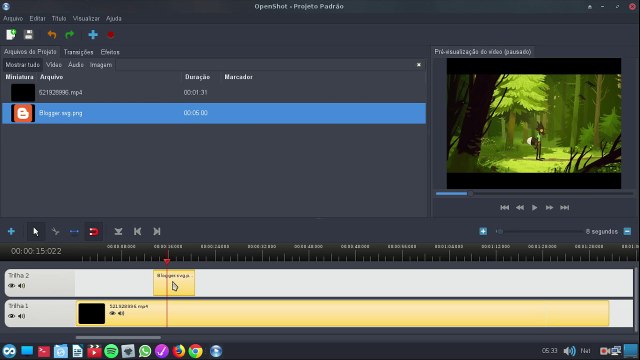Switch to the Transições tab
The image size is (640, 360).
(x=78, y=52)
